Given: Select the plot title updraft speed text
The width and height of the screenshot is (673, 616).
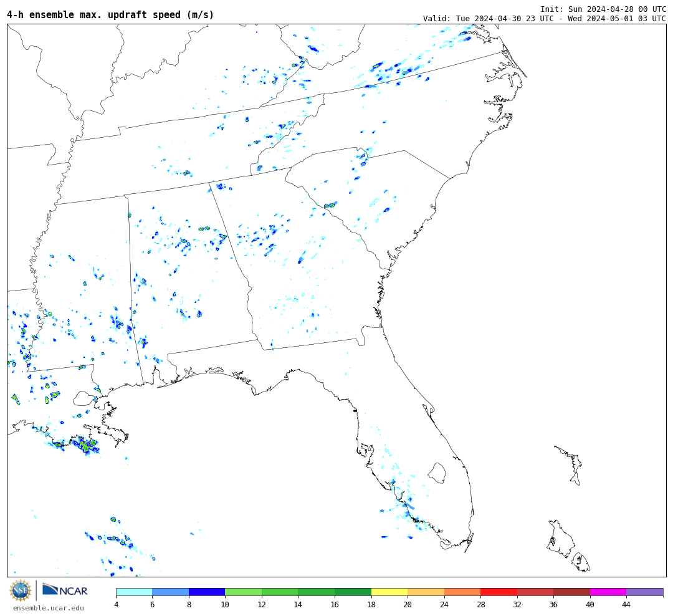Looking at the screenshot, I should [x=110, y=14].
